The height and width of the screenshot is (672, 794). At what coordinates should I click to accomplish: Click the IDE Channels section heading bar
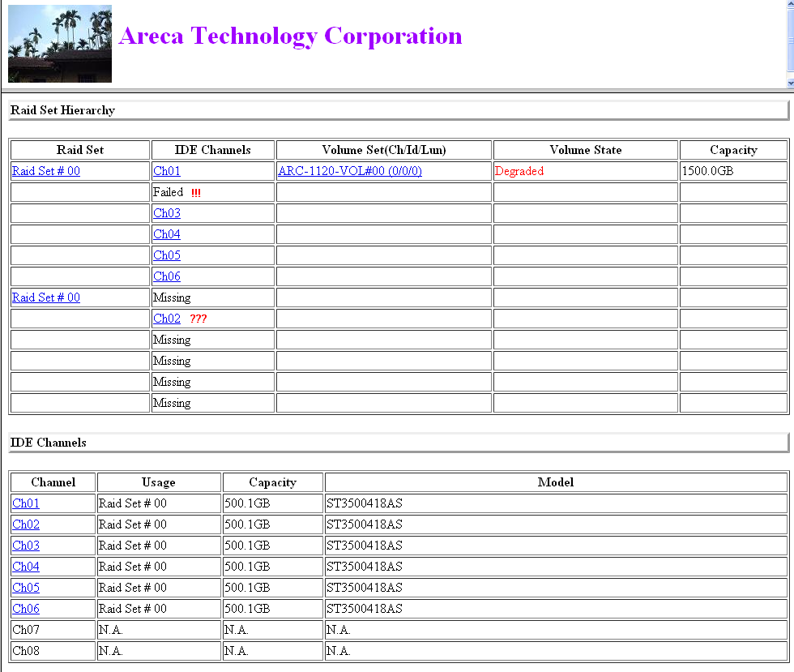pyautogui.click(x=399, y=443)
